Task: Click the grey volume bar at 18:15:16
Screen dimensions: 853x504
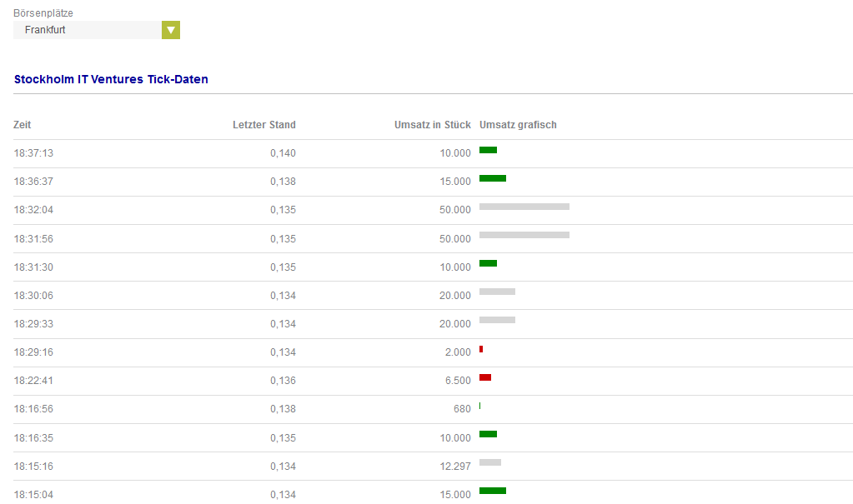Action: click(490, 462)
